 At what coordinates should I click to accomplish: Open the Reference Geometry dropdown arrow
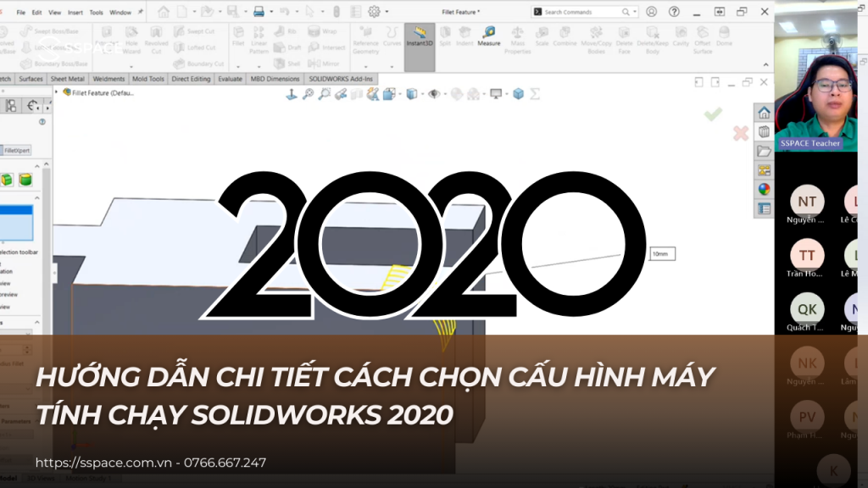[366, 67]
